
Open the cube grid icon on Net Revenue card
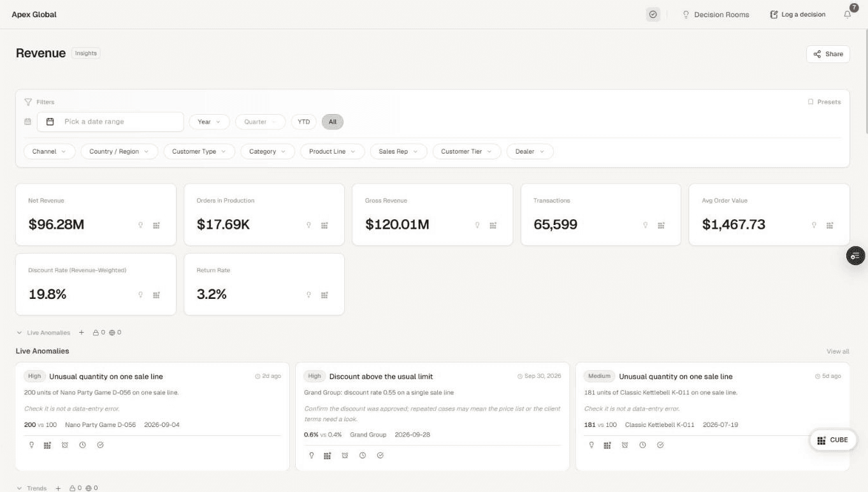tap(156, 225)
